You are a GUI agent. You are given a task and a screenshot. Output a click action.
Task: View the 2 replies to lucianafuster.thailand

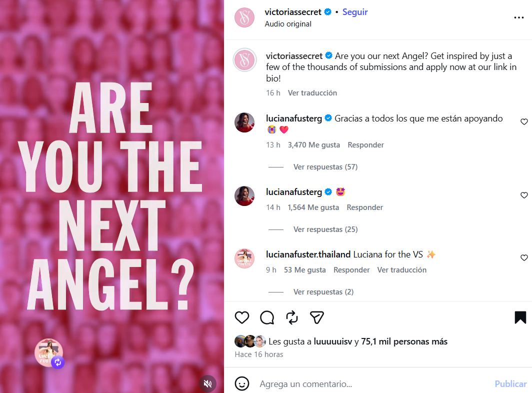pos(323,291)
